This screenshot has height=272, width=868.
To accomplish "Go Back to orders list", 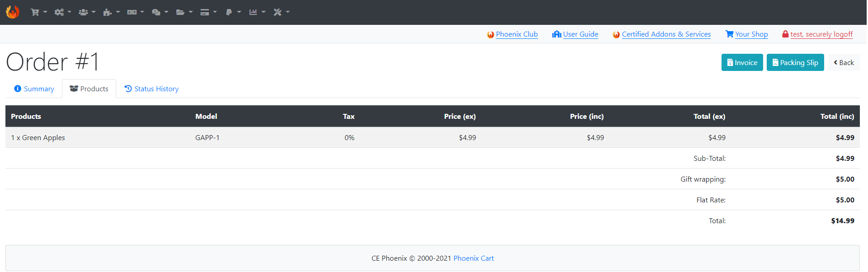I will (844, 62).
